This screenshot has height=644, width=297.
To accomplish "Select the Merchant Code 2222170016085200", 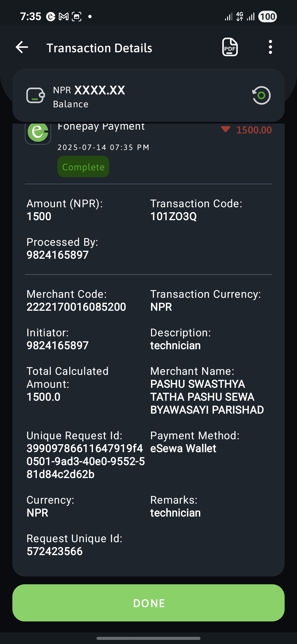I will [x=76, y=307].
